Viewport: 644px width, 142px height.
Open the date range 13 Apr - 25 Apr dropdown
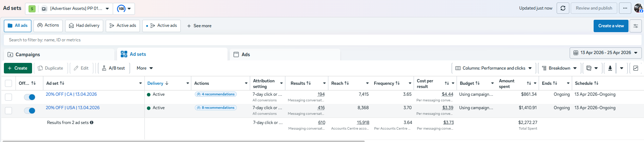click(606, 53)
